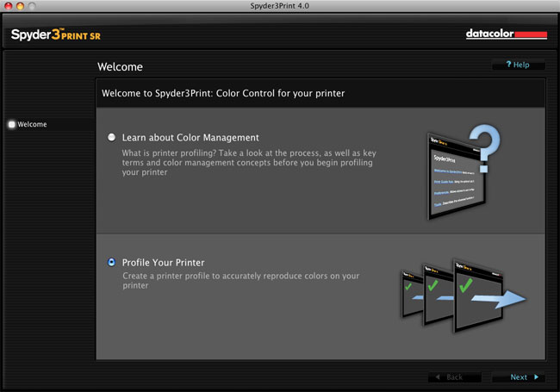The height and width of the screenshot is (392, 560).
Task: Click the 'What is printer profiling?' description text
Action: coord(249,163)
